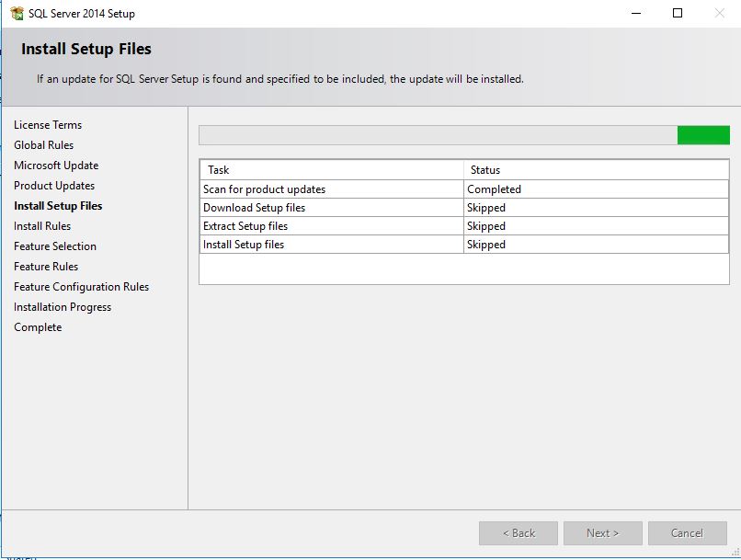This screenshot has width=741, height=560.
Task: Maximize the setup window
Action: 678,14
